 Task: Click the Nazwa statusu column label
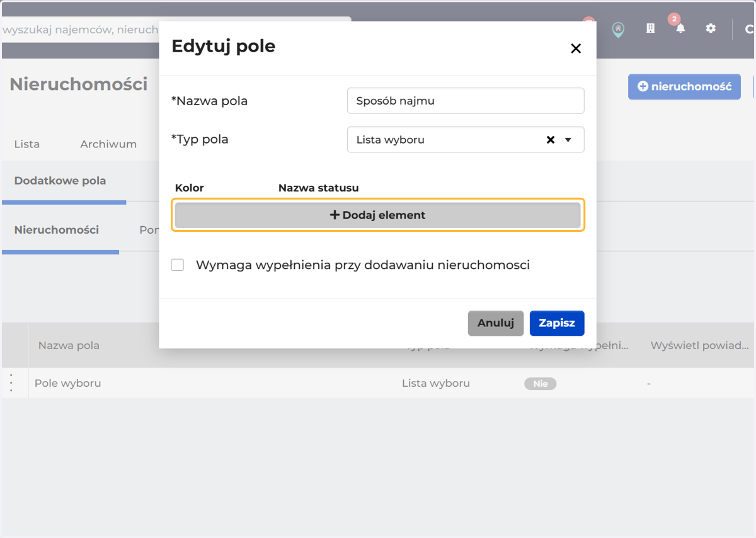[x=319, y=188]
